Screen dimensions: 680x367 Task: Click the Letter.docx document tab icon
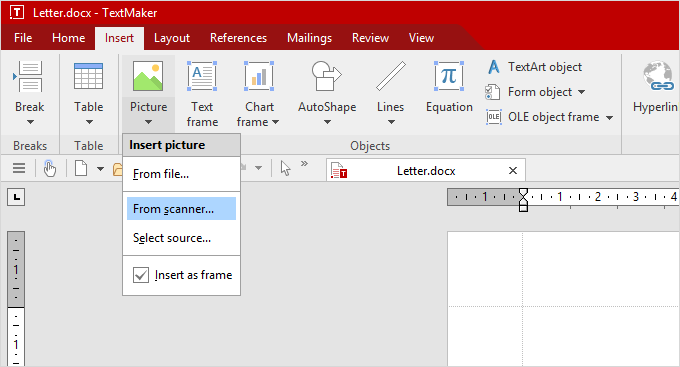(x=339, y=170)
